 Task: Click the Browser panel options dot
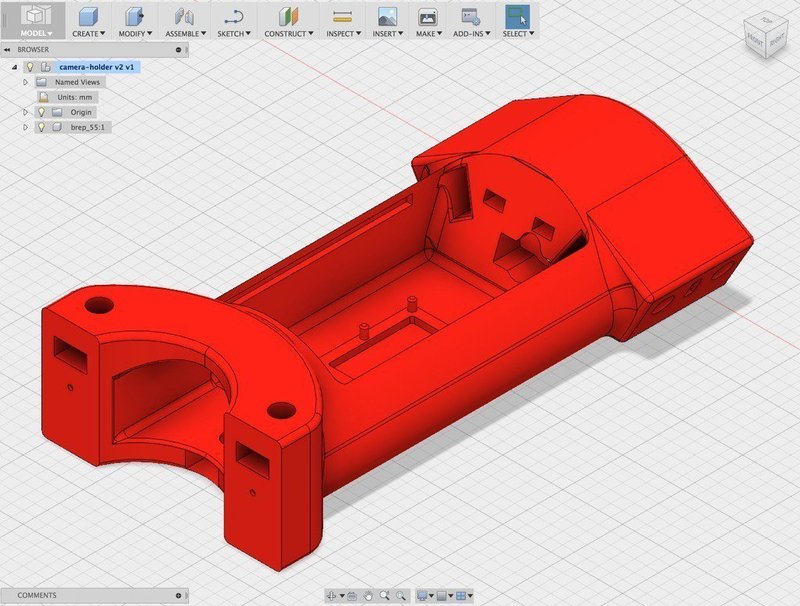click(x=179, y=50)
